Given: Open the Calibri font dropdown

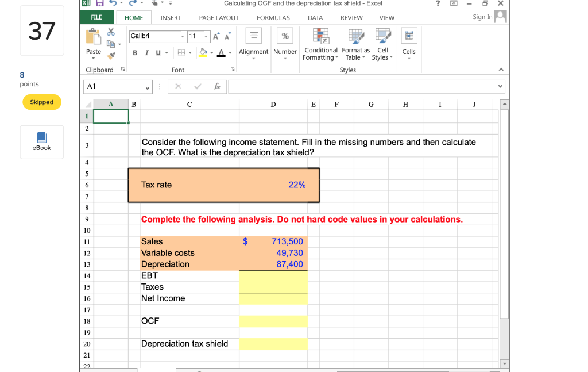Looking at the screenshot, I should [184, 36].
